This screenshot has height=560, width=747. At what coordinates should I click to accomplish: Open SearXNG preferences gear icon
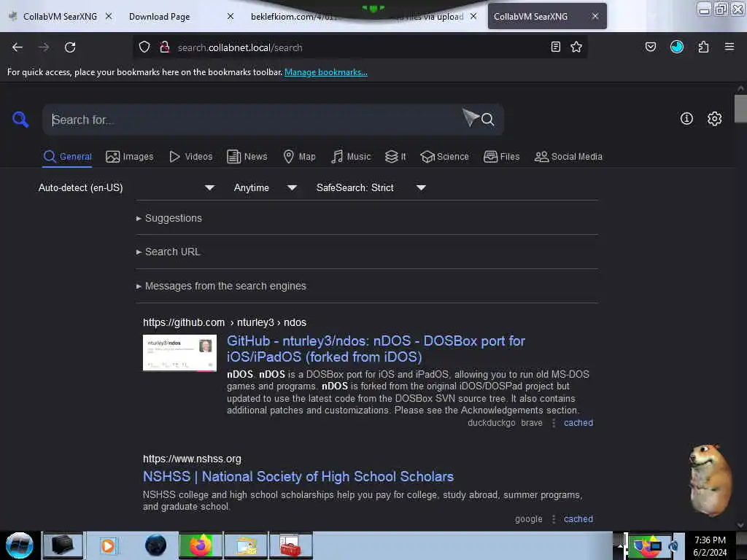pos(714,119)
